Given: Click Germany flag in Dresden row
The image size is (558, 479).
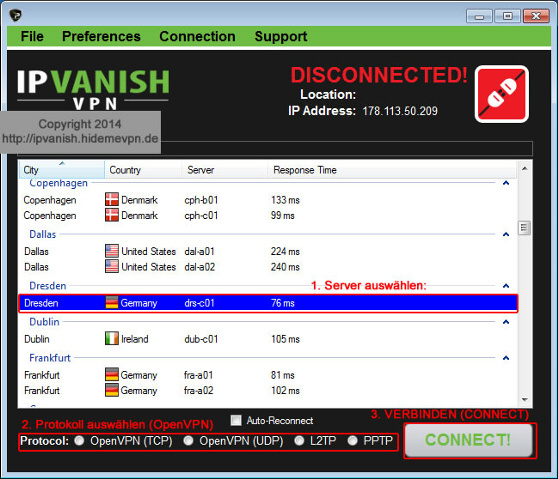Looking at the screenshot, I should (x=112, y=303).
